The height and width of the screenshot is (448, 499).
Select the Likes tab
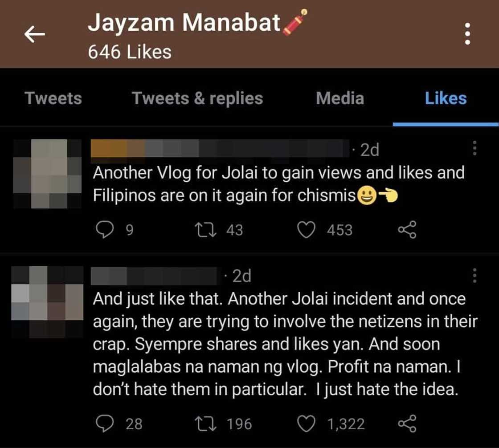(446, 98)
